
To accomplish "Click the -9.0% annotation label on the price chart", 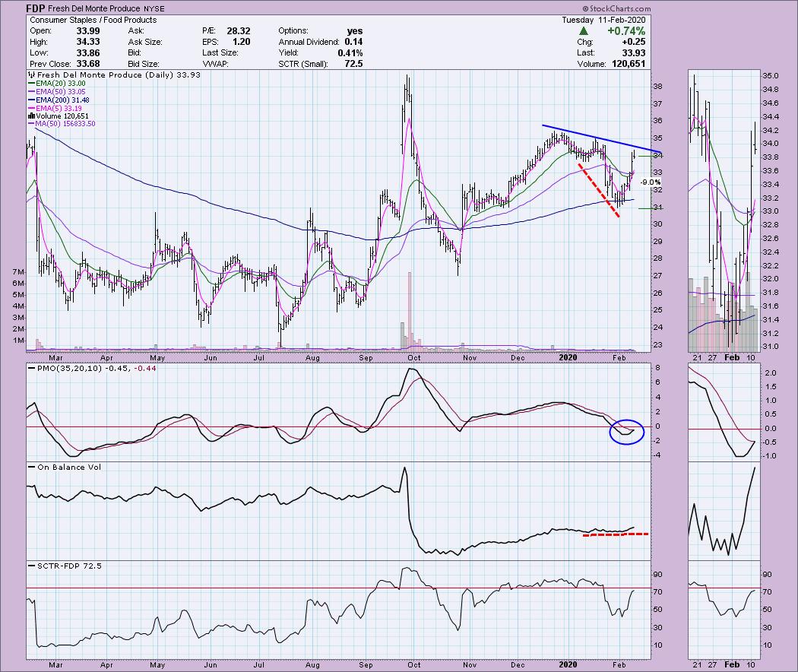I will pos(651,182).
